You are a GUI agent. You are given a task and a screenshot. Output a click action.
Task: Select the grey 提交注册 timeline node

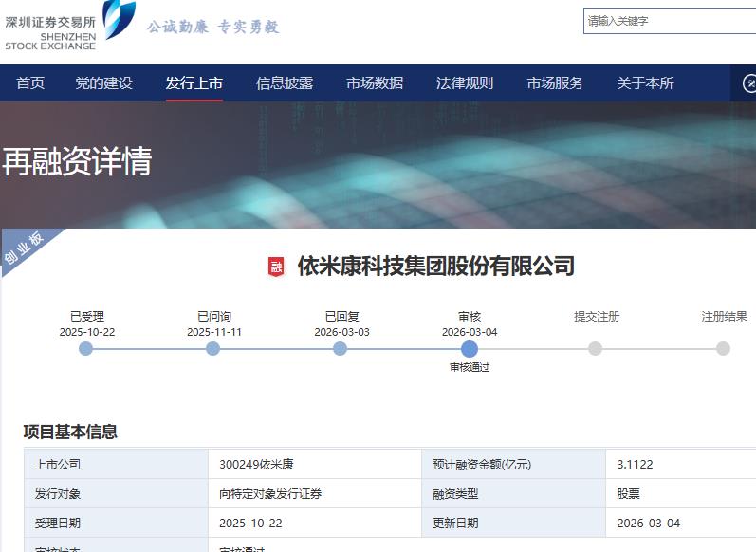pyautogui.click(x=596, y=348)
